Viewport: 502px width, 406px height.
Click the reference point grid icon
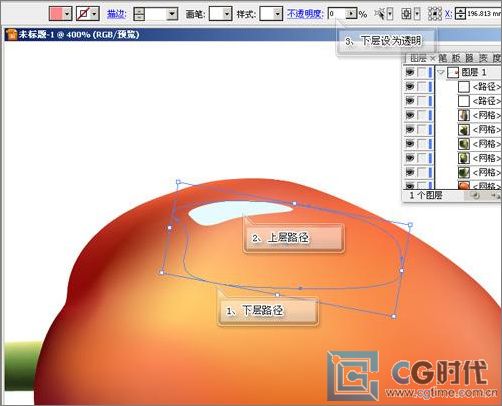coord(435,14)
